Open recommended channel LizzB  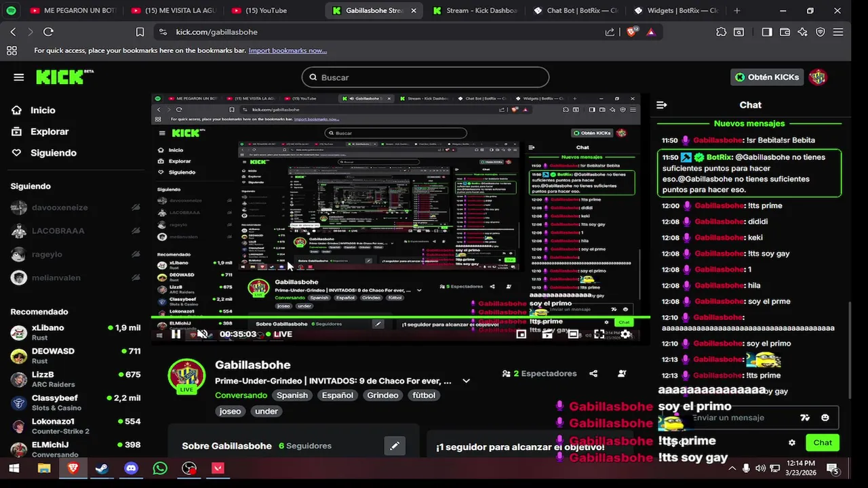click(75, 379)
